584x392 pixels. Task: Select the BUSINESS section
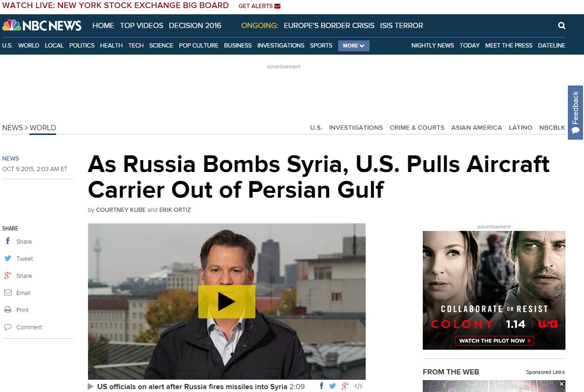pyautogui.click(x=238, y=46)
